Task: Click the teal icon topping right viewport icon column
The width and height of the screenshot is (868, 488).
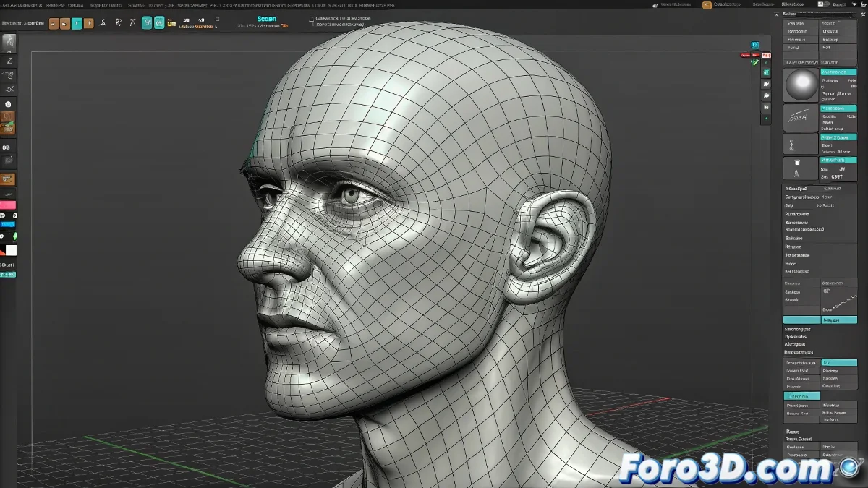Action: click(x=766, y=72)
